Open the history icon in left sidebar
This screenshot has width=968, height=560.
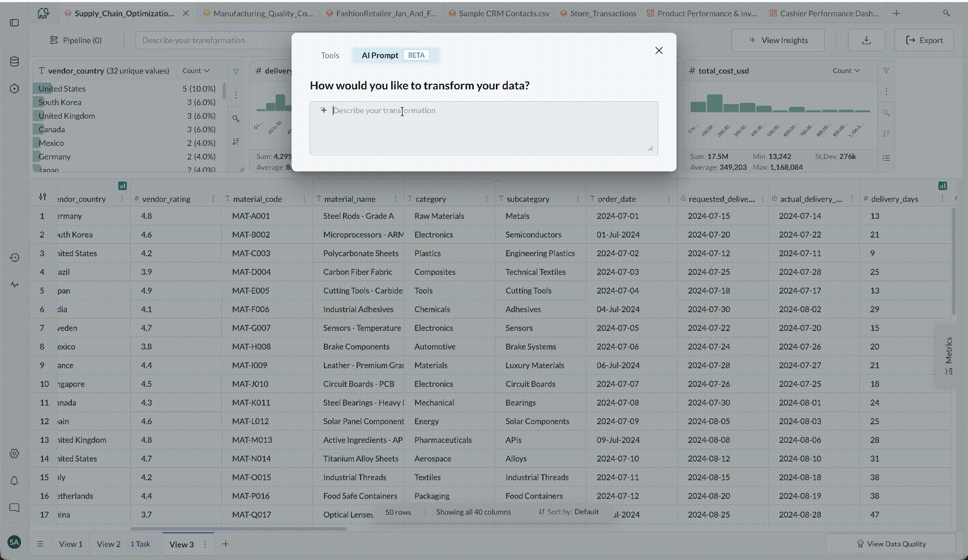click(15, 257)
